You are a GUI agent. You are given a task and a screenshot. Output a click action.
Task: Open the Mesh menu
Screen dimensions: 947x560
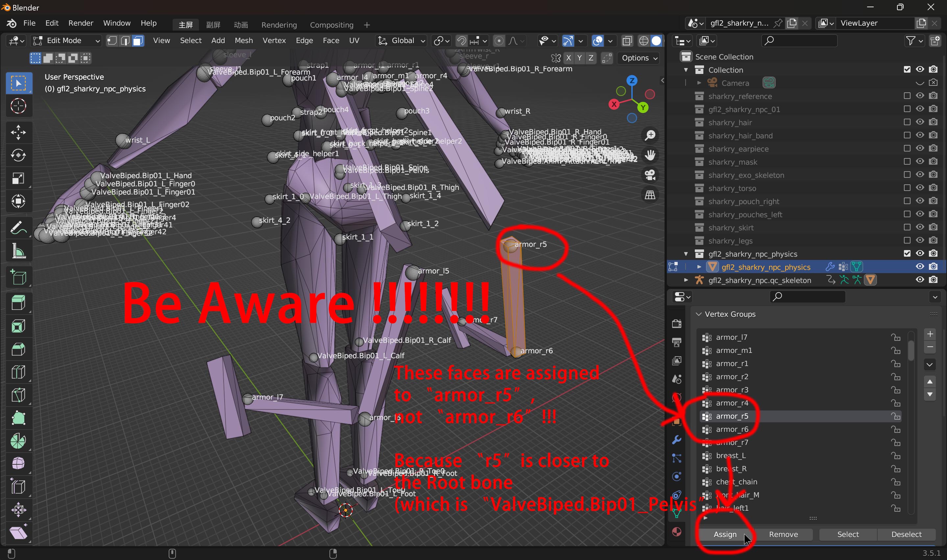tap(243, 41)
